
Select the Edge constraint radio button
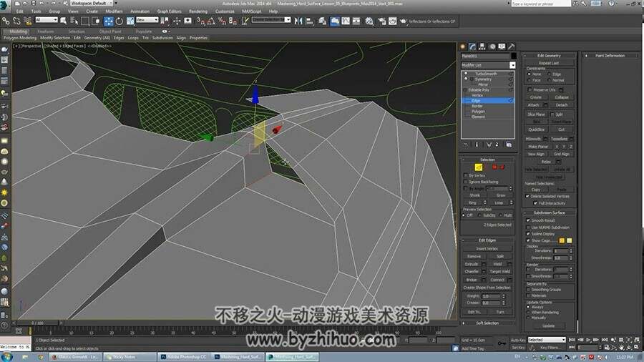pos(549,74)
